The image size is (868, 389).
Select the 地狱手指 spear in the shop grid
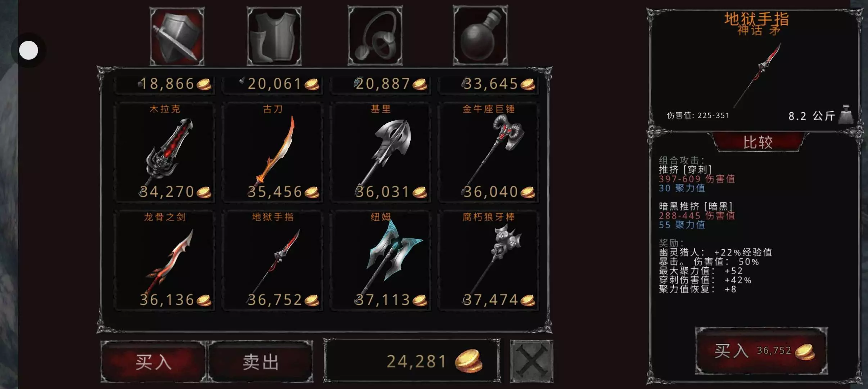pos(272,260)
